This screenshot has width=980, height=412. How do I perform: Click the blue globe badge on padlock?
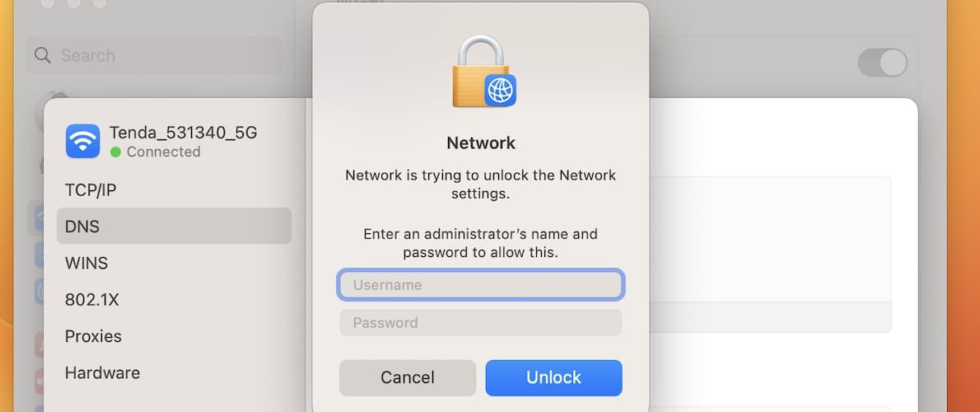pos(500,90)
